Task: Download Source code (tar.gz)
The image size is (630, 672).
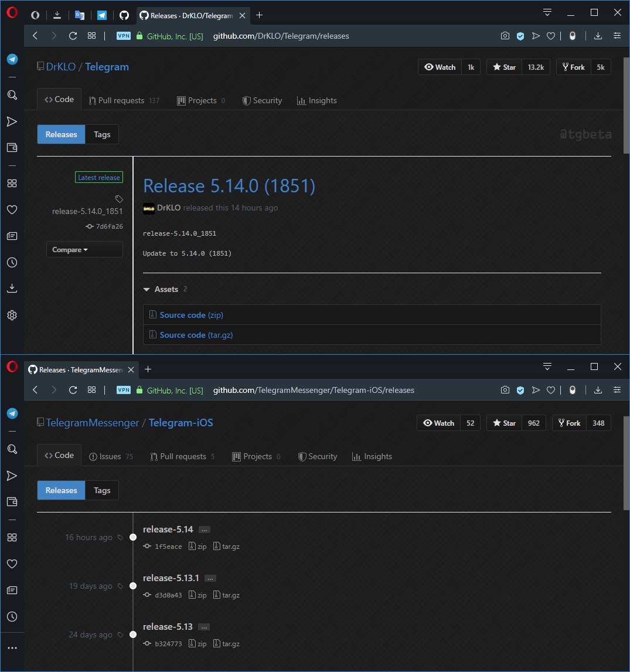Action: tap(196, 335)
